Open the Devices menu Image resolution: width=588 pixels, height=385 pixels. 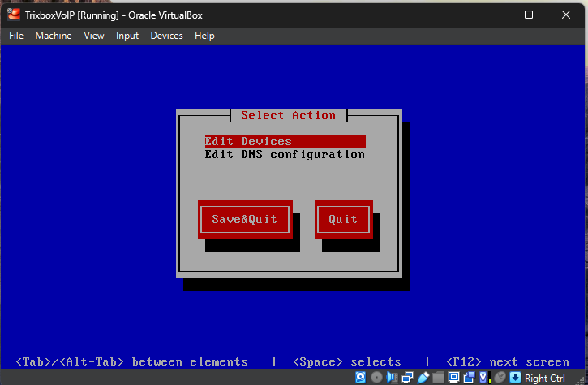coord(166,36)
